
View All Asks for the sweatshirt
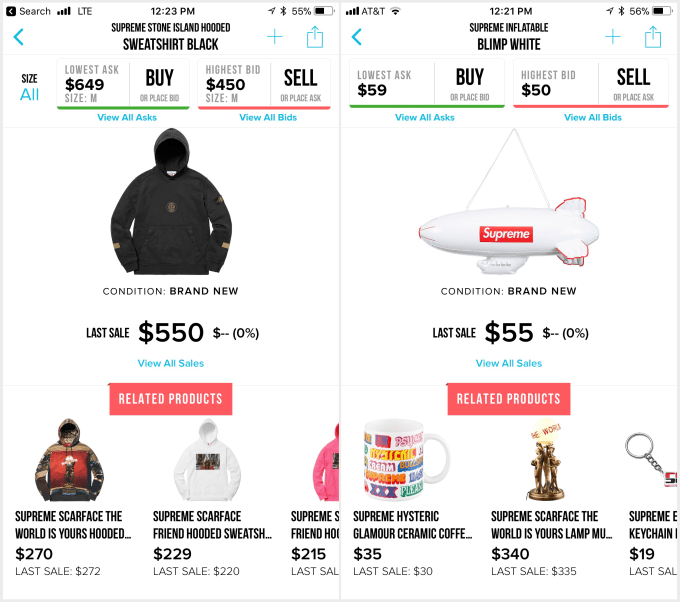pyautogui.click(x=127, y=118)
